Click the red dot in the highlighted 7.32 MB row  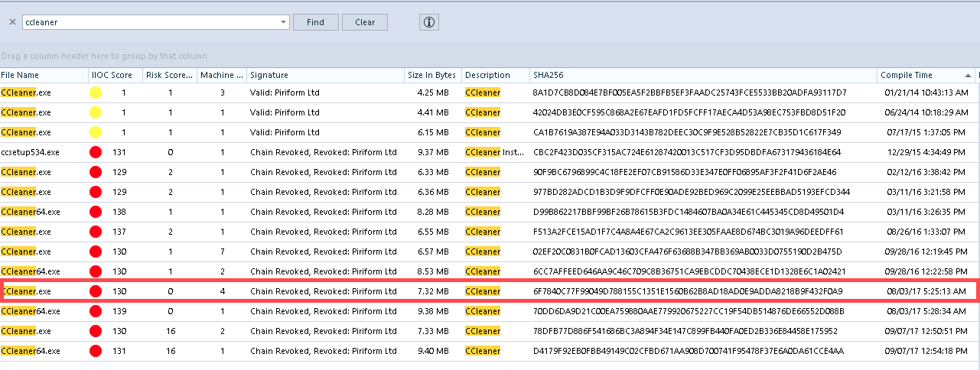(x=96, y=291)
